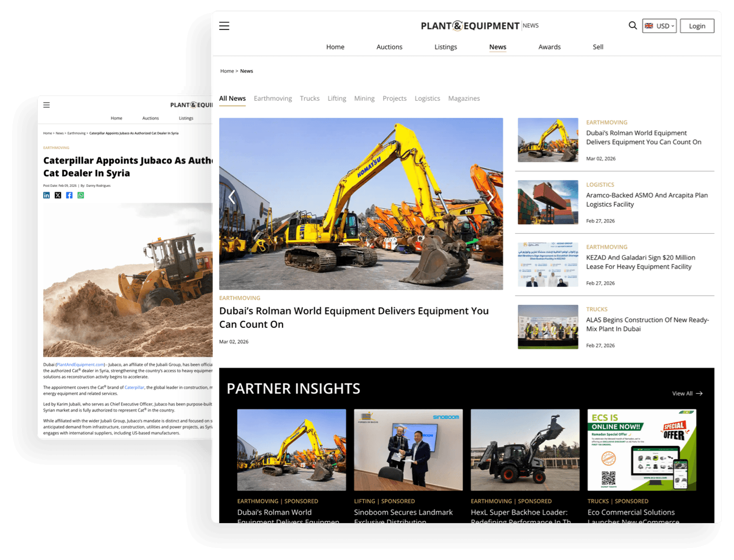Open the Auctions menu in the main navigation

389,47
